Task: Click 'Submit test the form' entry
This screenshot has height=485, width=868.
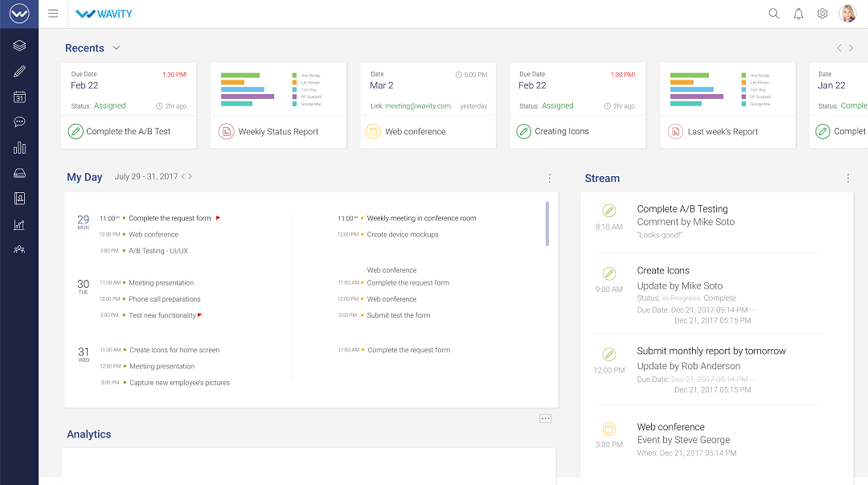Action: click(x=399, y=314)
